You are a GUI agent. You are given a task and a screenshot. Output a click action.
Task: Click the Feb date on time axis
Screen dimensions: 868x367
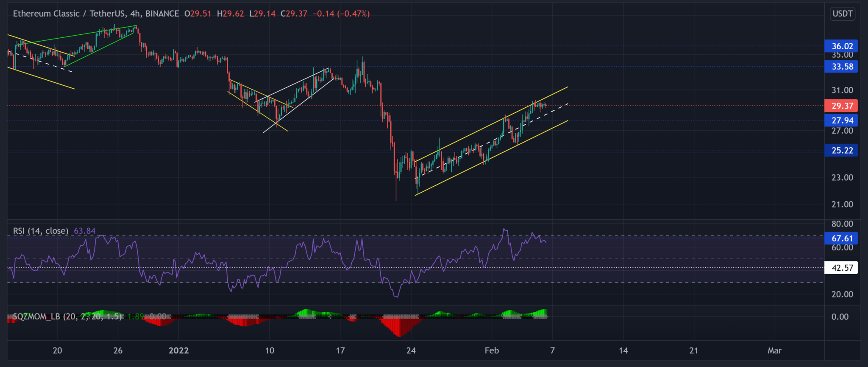pos(492,350)
